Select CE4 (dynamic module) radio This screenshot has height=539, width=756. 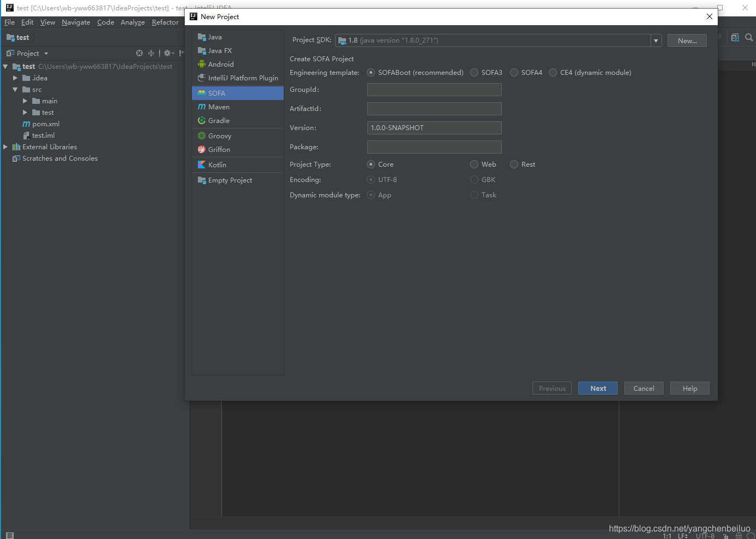(x=553, y=73)
